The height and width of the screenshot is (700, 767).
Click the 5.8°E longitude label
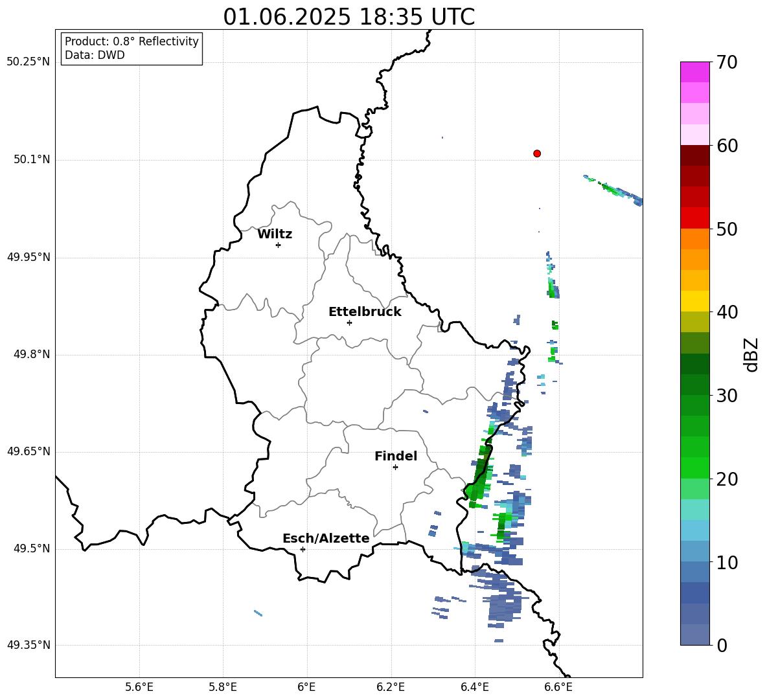(x=223, y=687)
